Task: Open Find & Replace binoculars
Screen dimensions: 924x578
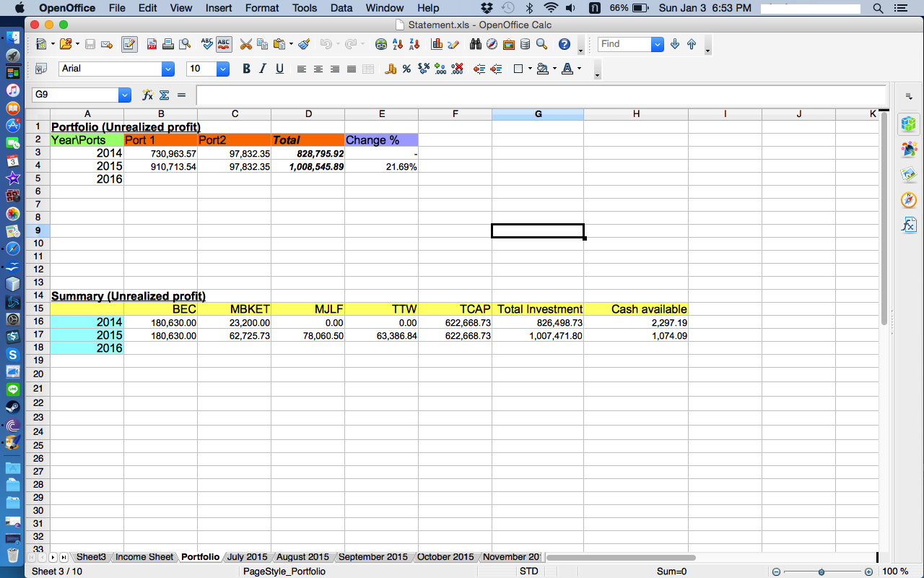Action: coord(475,44)
